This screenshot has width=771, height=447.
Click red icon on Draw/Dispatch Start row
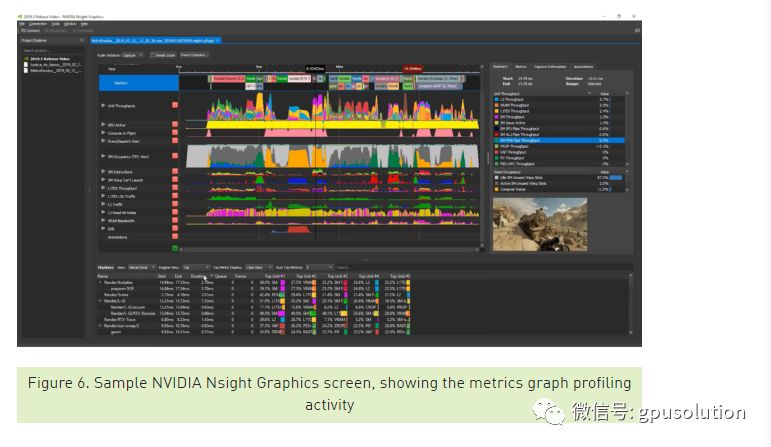175,141
